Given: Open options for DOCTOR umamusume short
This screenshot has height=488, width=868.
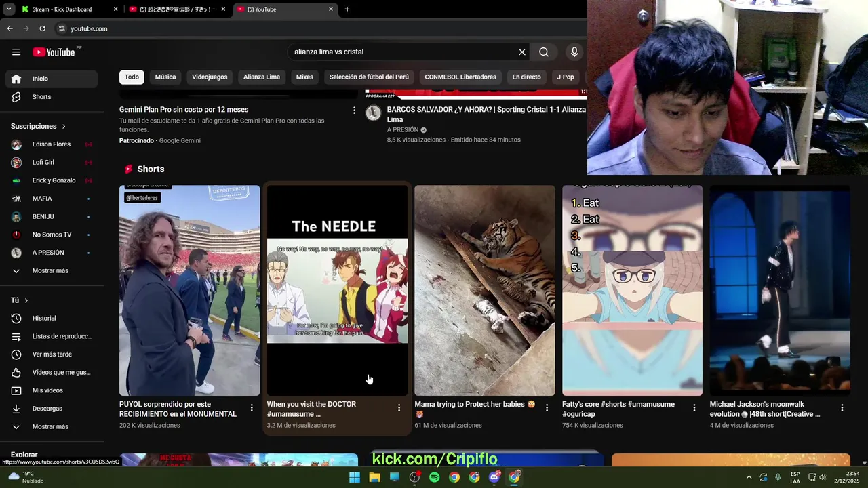Looking at the screenshot, I should coord(399,408).
